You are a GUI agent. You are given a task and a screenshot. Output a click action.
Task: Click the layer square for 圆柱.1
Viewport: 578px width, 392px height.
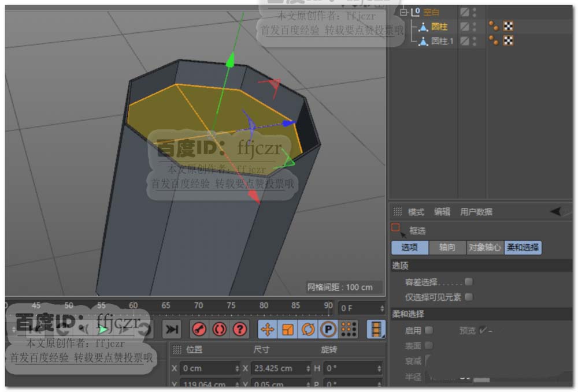point(465,41)
